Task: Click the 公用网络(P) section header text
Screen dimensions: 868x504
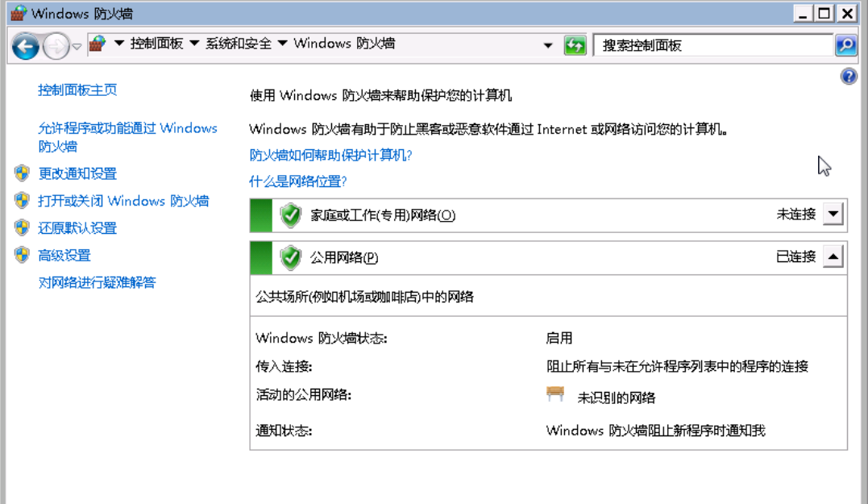Action: pyautogui.click(x=344, y=257)
